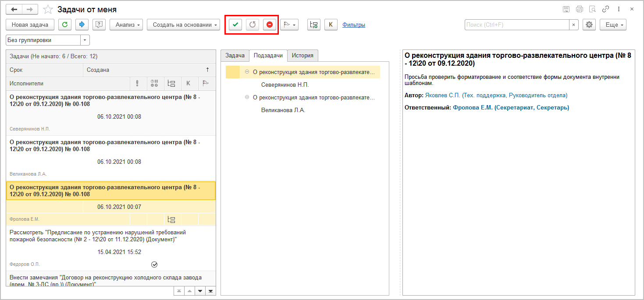Add 'Задачи от меня' to favorites via star
Image resolution: width=644 pixels, height=300 pixels.
(x=48, y=9)
